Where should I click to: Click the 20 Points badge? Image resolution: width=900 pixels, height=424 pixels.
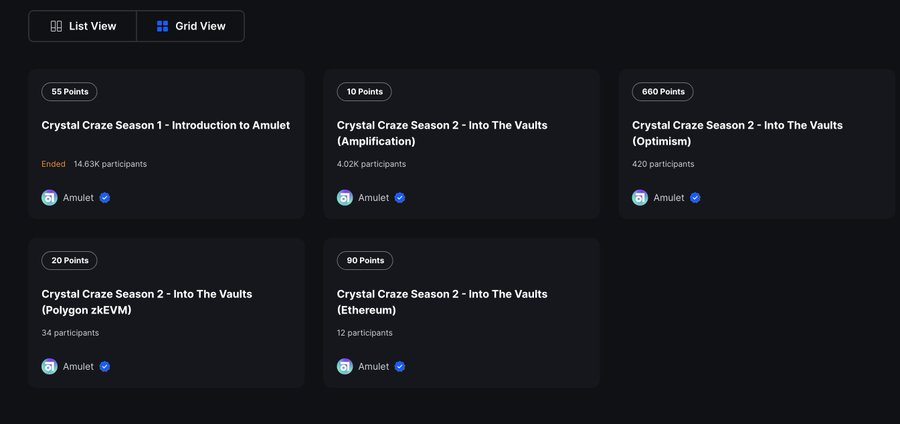[x=69, y=260]
